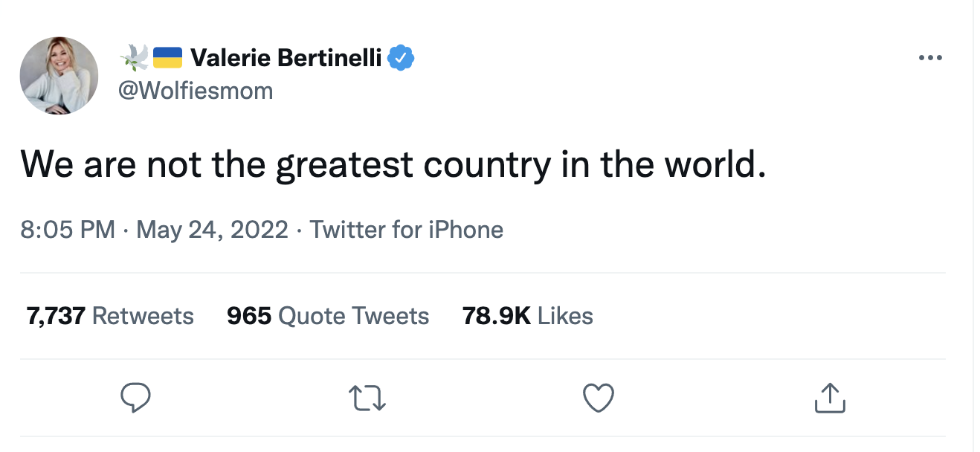Click the Valerie Bertinelli display name
The width and height of the screenshot is (980, 452).
click(286, 57)
